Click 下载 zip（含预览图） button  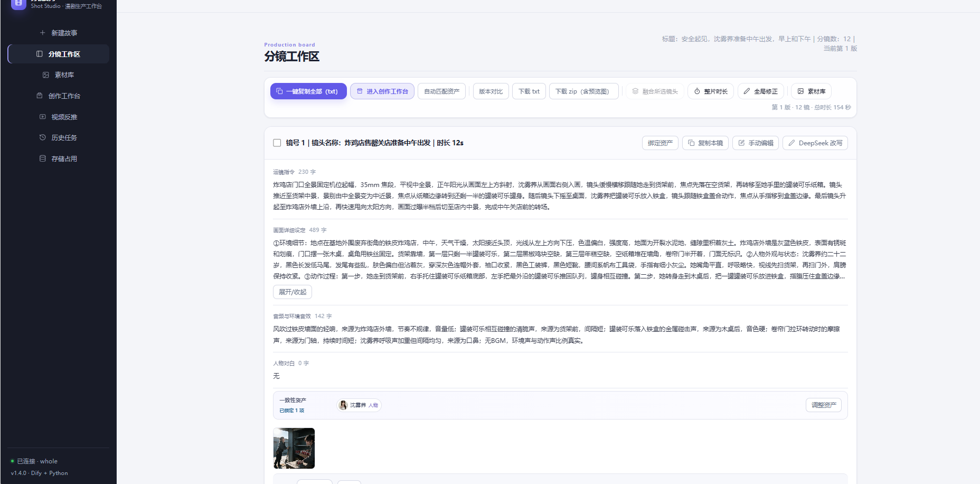(x=584, y=91)
